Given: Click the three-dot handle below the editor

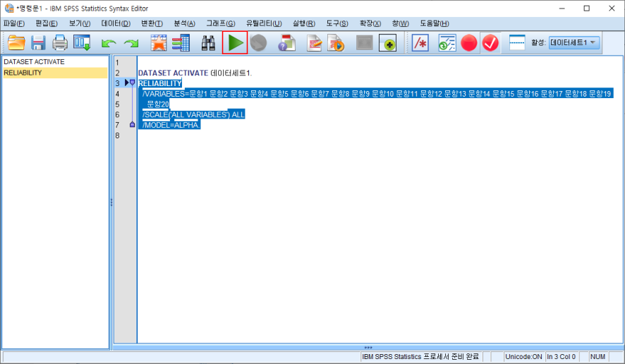Looking at the screenshot, I should (368, 348).
